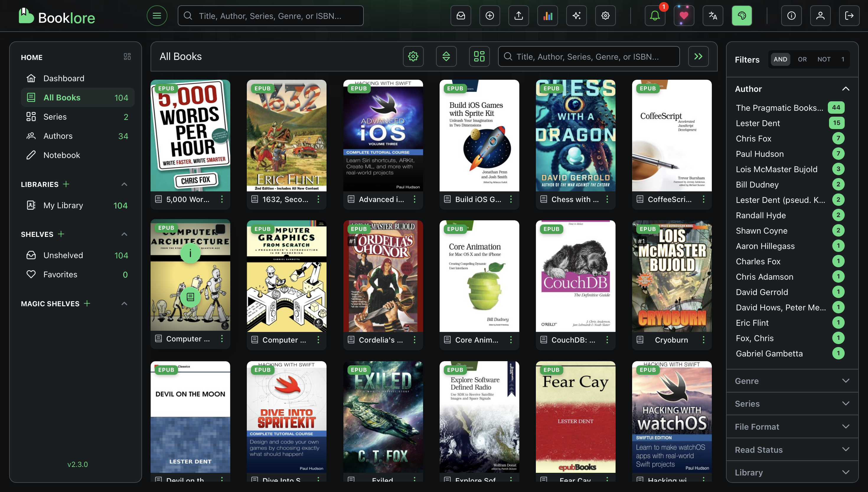This screenshot has width=868, height=492.
Task: Click the logout icon
Action: (849, 16)
